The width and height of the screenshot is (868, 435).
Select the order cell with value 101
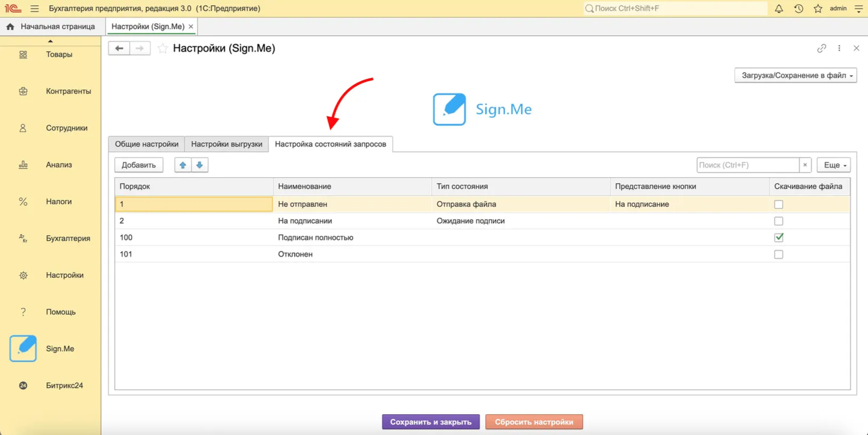point(194,254)
